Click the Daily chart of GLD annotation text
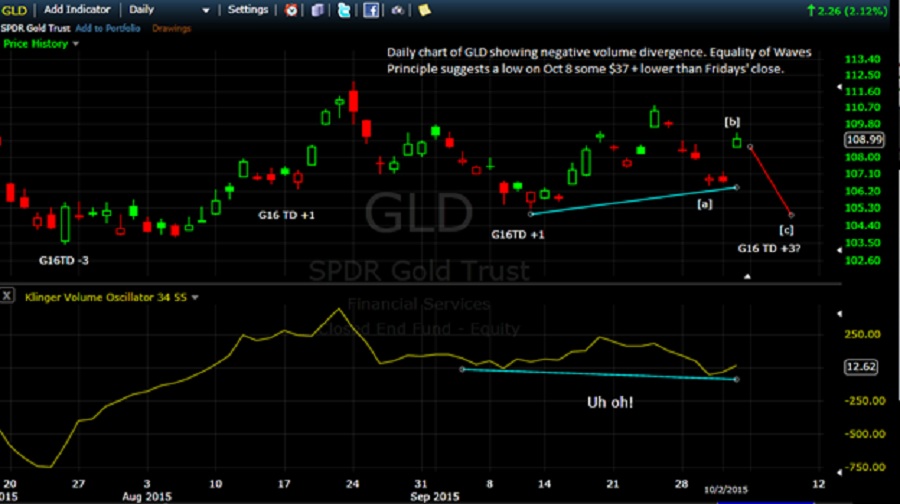The height and width of the screenshot is (504, 900). 599,60
